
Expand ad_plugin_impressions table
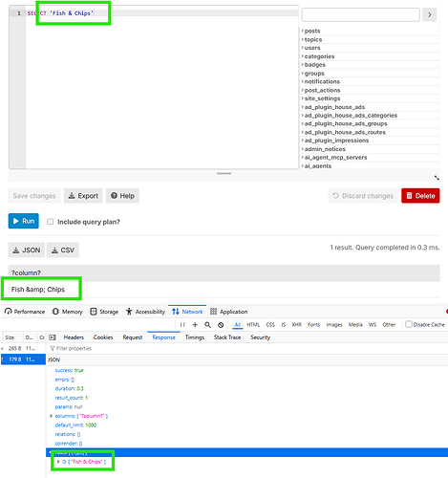(x=336, y=141)
